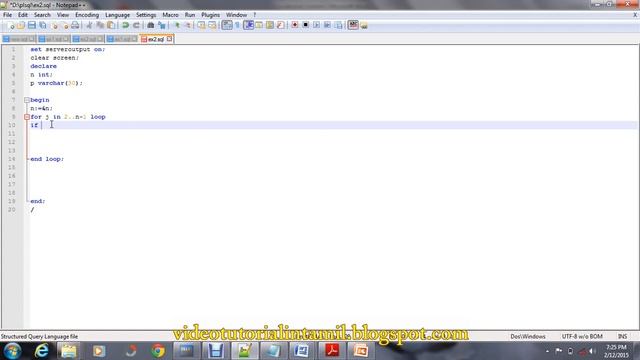
Task: Open the Encoding menu
Action: click(x=87, y=15)
